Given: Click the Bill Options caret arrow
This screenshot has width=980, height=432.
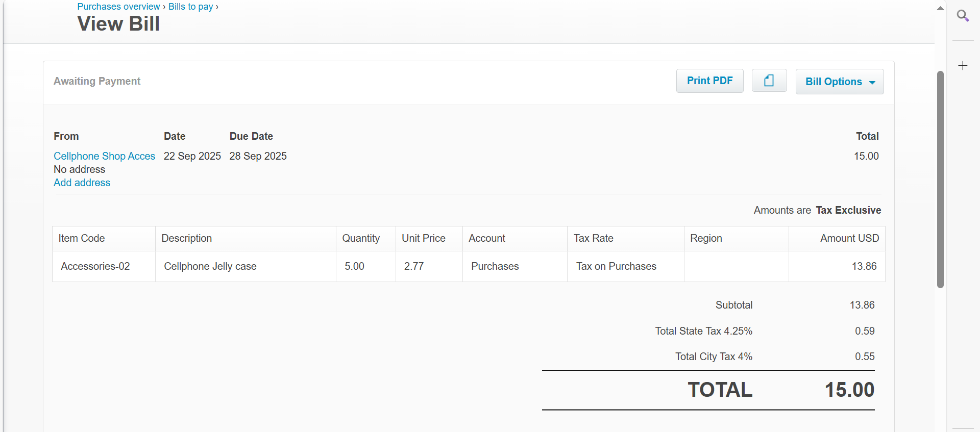Looking at the screenshot, I should click(x=872, y=83).
